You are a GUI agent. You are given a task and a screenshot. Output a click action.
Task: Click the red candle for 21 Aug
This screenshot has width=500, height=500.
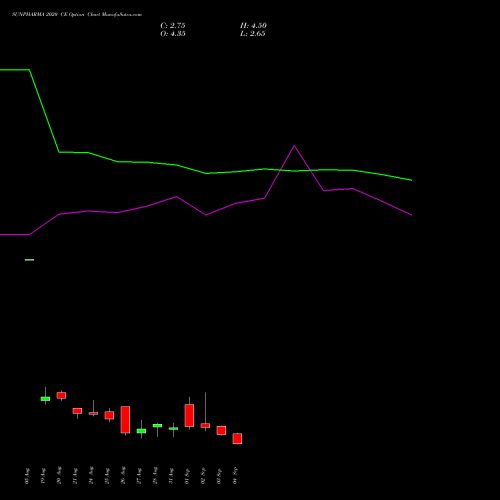pos(77,411)
